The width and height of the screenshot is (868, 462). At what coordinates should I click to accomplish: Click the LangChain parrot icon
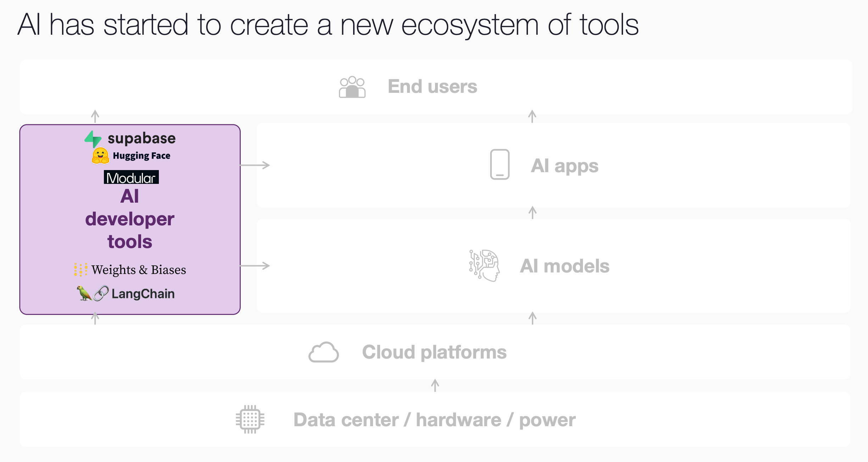(x=84, y=293)
